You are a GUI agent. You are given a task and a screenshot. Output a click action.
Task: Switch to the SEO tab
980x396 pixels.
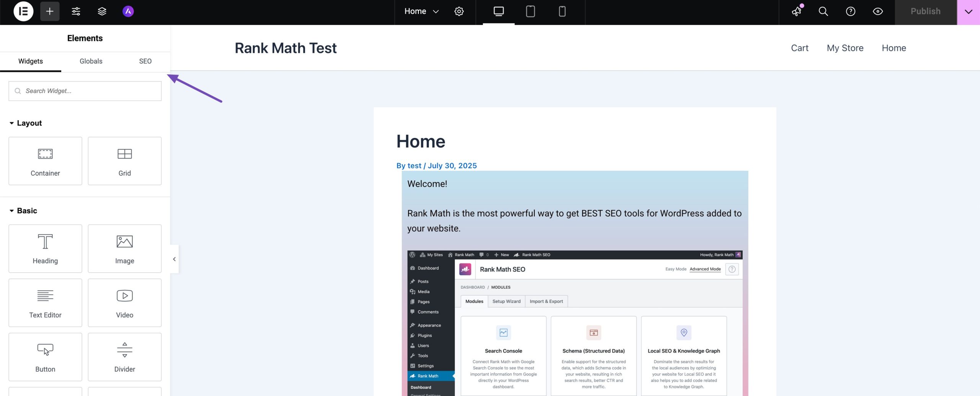[x=145, y=61]
